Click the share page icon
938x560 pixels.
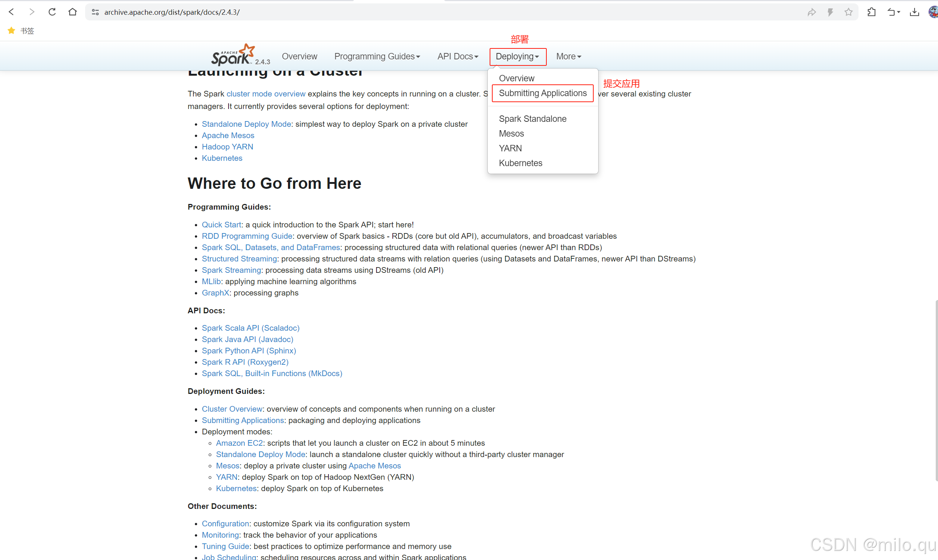tap(811, 12)
